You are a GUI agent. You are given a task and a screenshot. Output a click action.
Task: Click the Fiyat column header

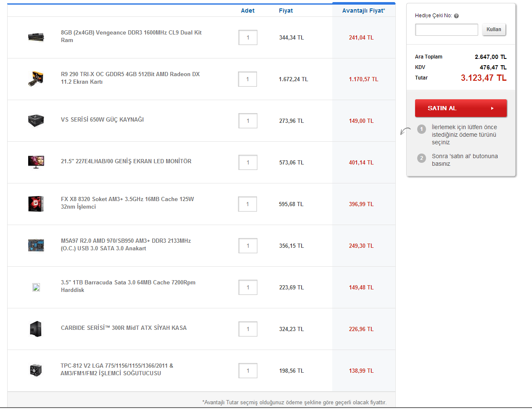pos(286,11)
